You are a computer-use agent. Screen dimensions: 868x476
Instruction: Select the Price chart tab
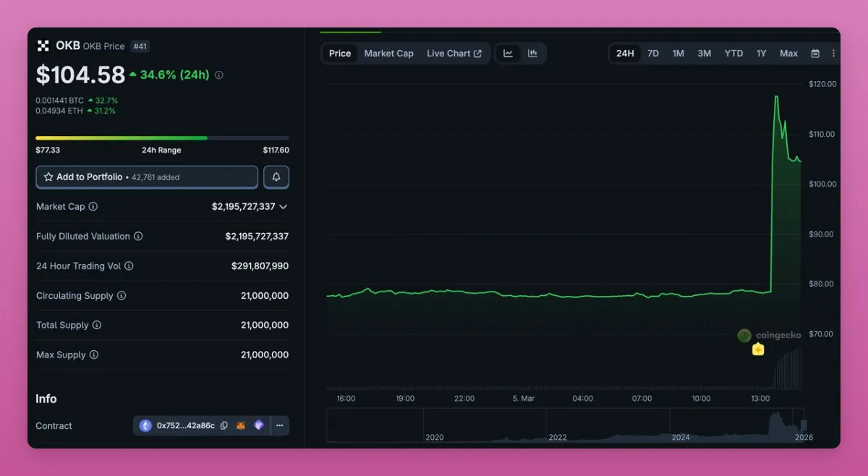point(340,54)
